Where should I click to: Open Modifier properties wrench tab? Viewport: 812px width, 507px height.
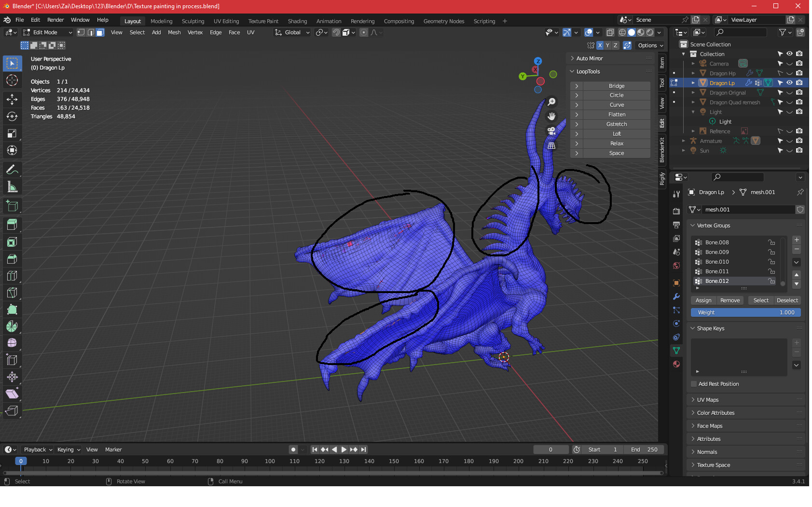676,296
